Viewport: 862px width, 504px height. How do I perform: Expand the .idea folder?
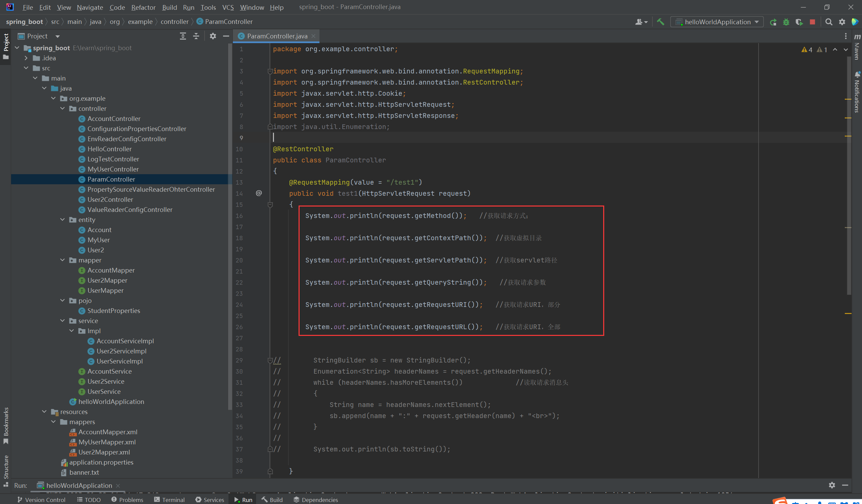click(x=26, y=58)
